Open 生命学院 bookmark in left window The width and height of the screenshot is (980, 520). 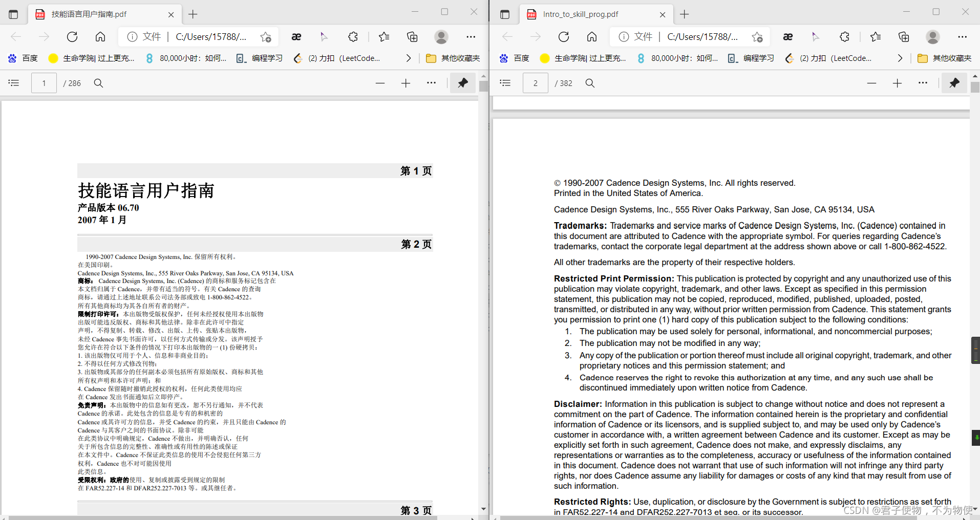tap(91, 58)
